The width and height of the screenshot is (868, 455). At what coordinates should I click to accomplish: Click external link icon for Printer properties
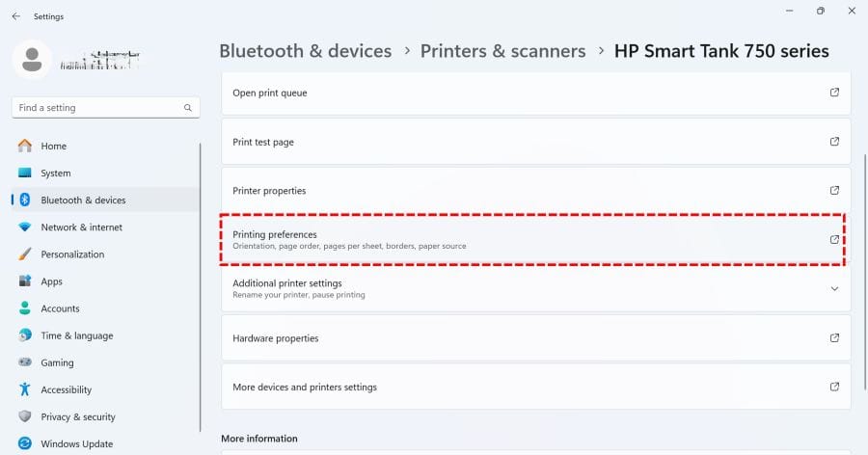pos(834,191)
